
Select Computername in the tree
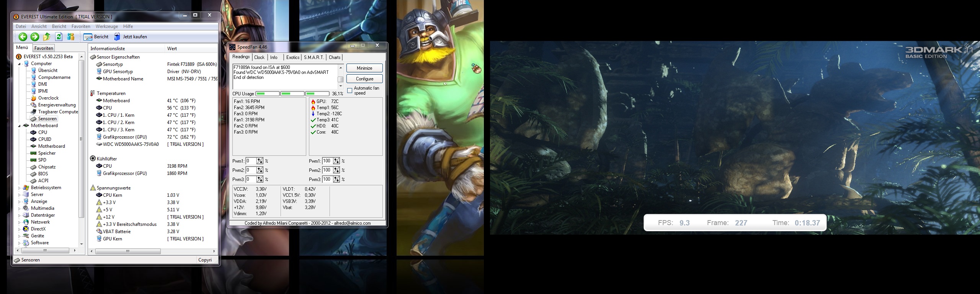[x=54, y=77]
